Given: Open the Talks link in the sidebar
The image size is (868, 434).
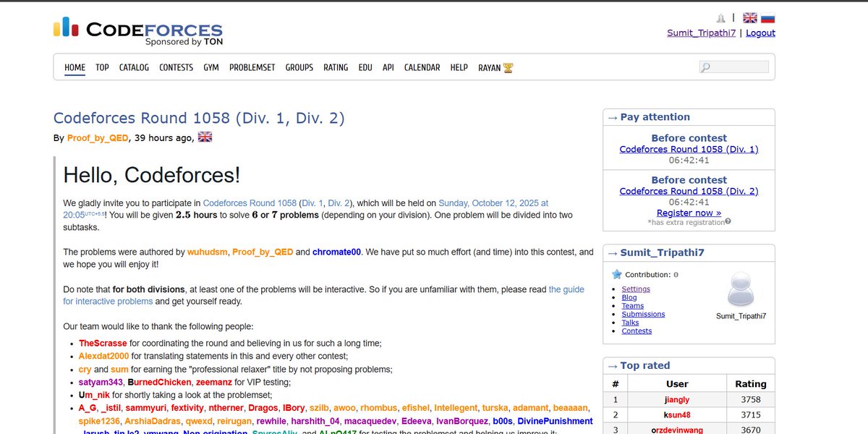Looking at the screenshot, I should [631, 323].
